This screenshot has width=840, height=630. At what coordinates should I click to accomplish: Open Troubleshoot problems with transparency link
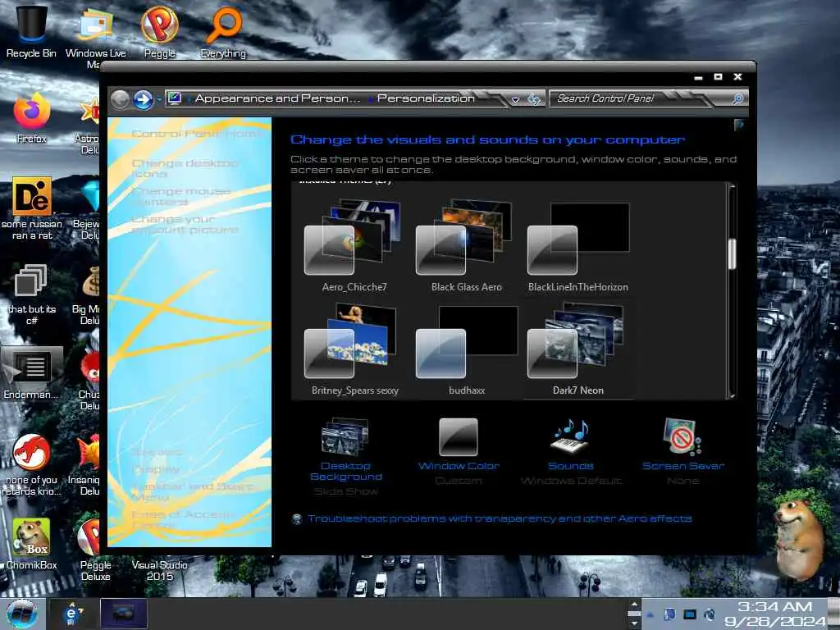[500, 518]
